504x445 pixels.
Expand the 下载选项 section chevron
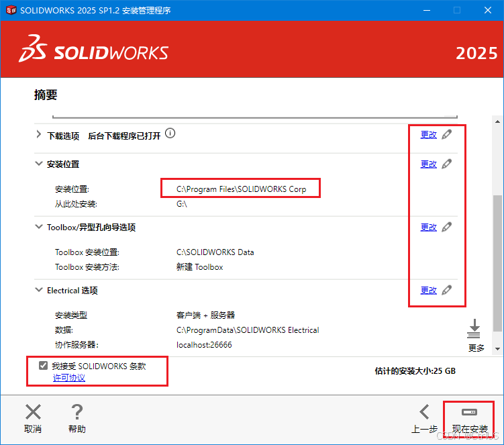click(x=38, y=134)
